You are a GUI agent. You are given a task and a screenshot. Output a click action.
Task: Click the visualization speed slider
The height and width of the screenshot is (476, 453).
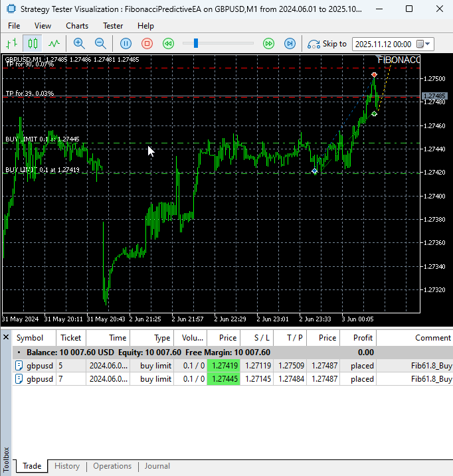click(x=195, y=44)
